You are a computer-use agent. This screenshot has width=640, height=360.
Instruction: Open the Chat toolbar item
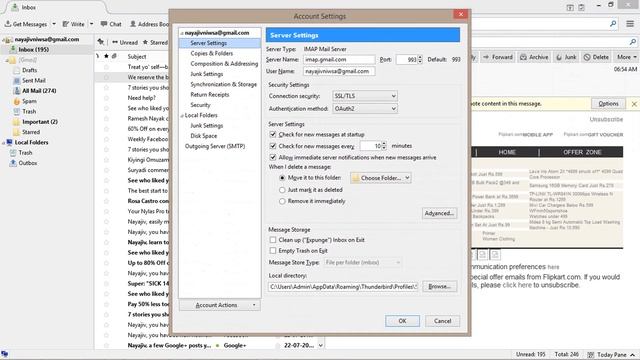click(x=111, y=24)
